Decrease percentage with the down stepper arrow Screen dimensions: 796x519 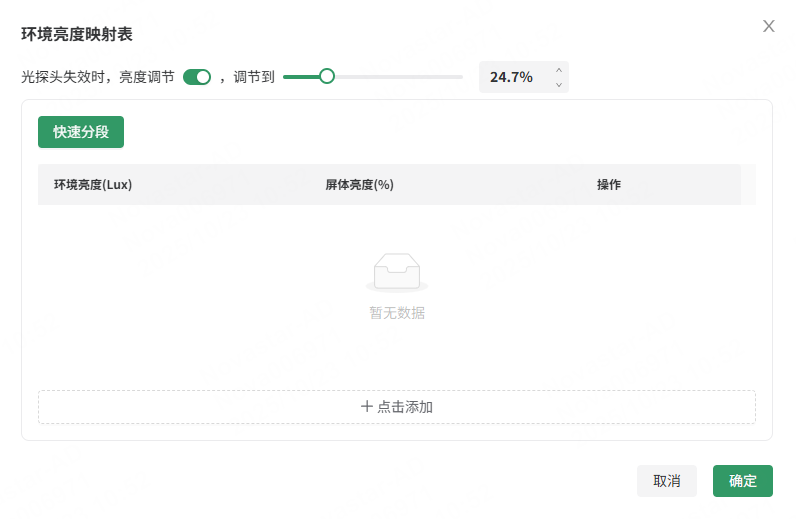coord(559,85)
